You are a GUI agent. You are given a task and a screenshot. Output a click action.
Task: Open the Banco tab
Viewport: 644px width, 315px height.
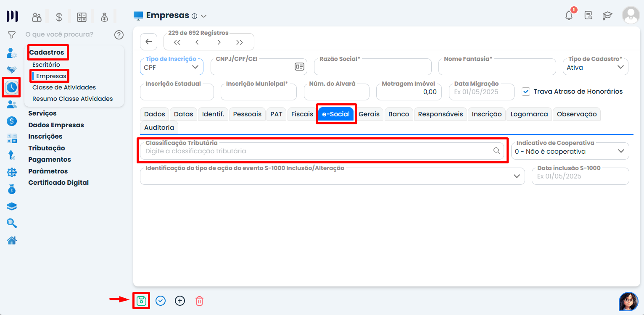pyautogui.click(x=399, y=114)
